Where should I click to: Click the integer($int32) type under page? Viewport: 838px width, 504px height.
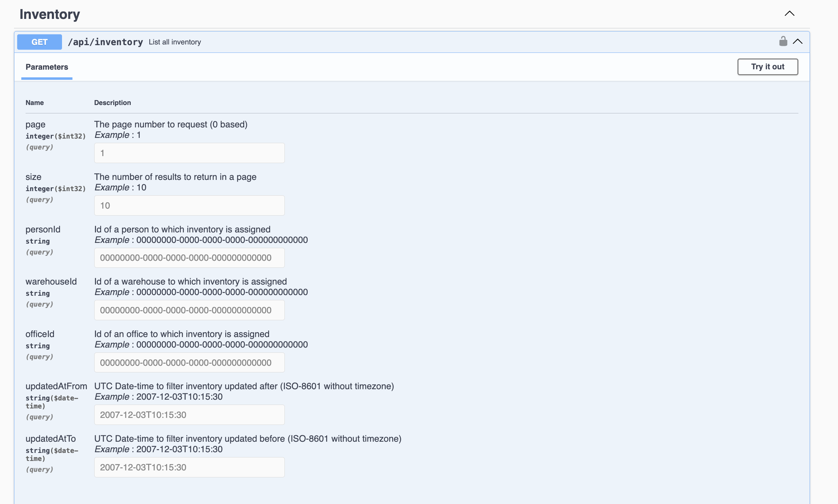pos(55,136)
